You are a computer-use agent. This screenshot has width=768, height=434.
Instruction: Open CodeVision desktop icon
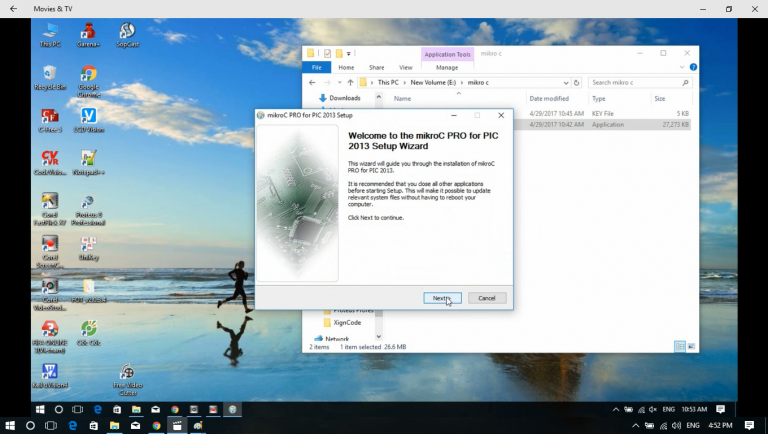[x=50, y=163]
